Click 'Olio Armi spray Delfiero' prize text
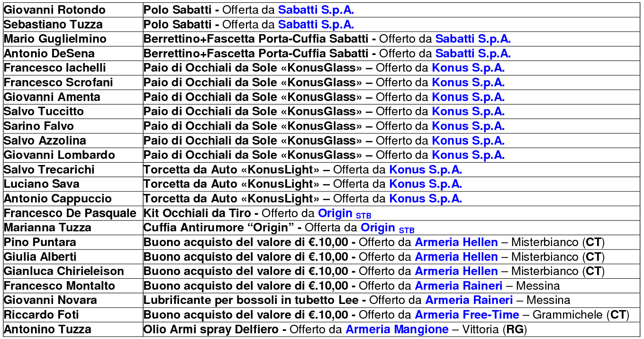Screen dimensions: 644x339 coord(211,330)
